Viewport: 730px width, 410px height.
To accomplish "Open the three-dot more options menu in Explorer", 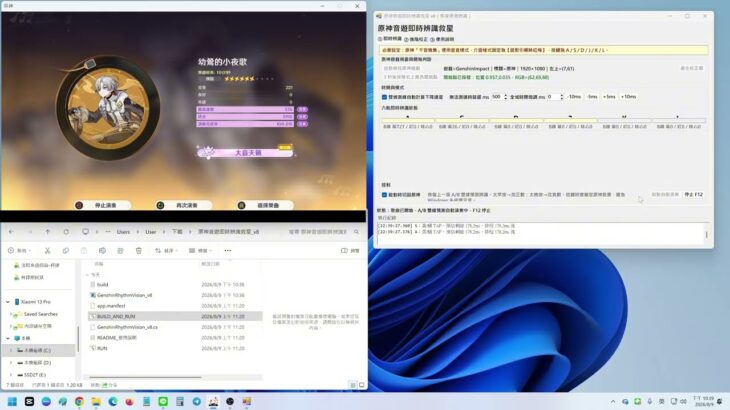I will click(x=228, y=250).
